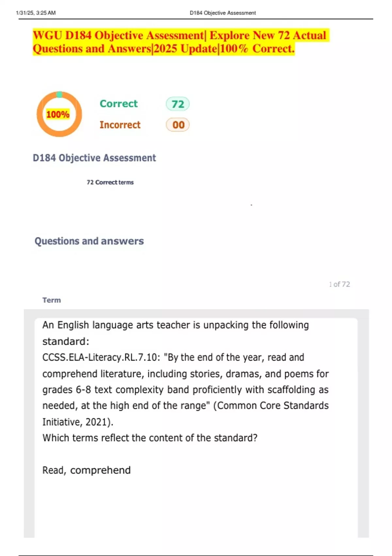
Task: Click the Read, comprehend answer text
Action: point(87,470)
